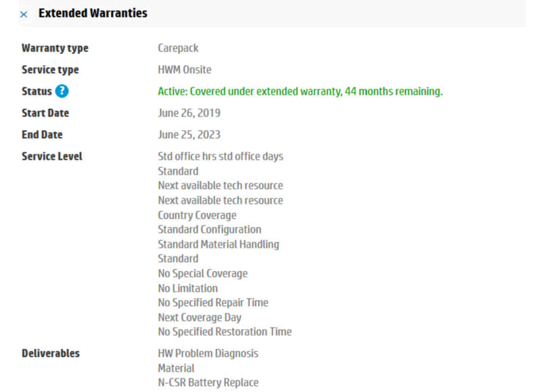Click HW Problem Diagnosis deliverable
The width and height of the screenshot is (551, 392).
pos(208,353)
